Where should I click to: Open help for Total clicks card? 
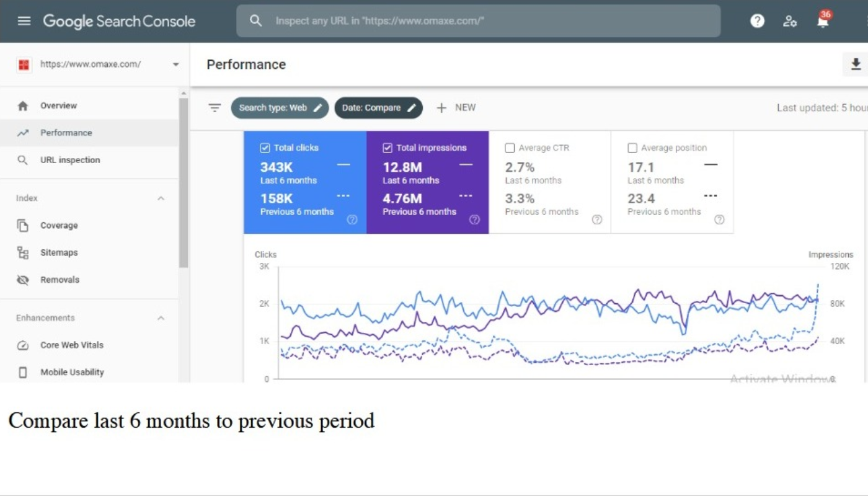point(352,219)
